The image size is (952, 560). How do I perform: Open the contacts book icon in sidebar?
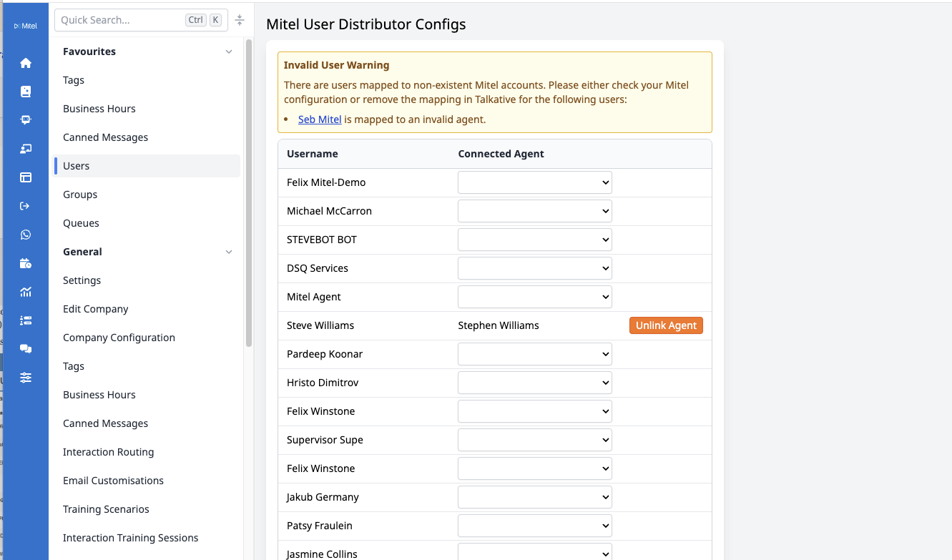[x=26, y=92]
